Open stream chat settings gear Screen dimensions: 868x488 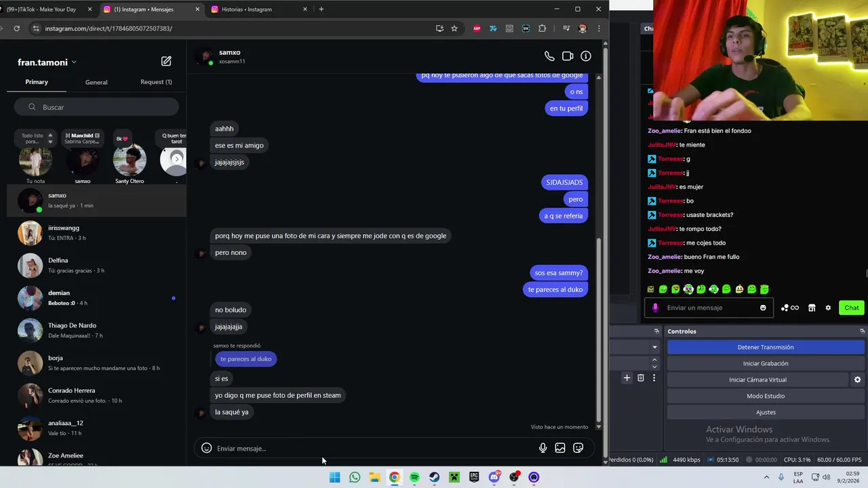[828, 308]
